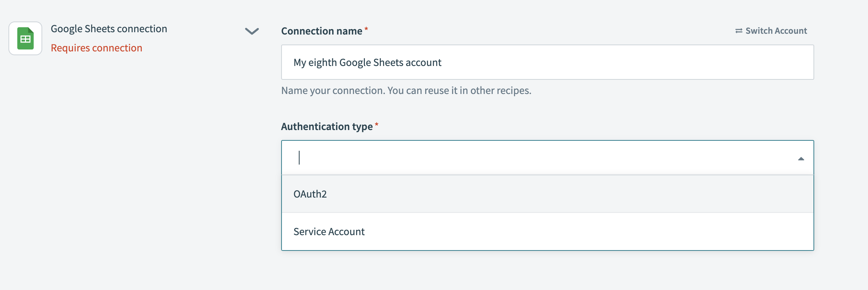Click the 'Name your connection' hint text
Viewport: 868px width, 290px height.
point(406,91)
